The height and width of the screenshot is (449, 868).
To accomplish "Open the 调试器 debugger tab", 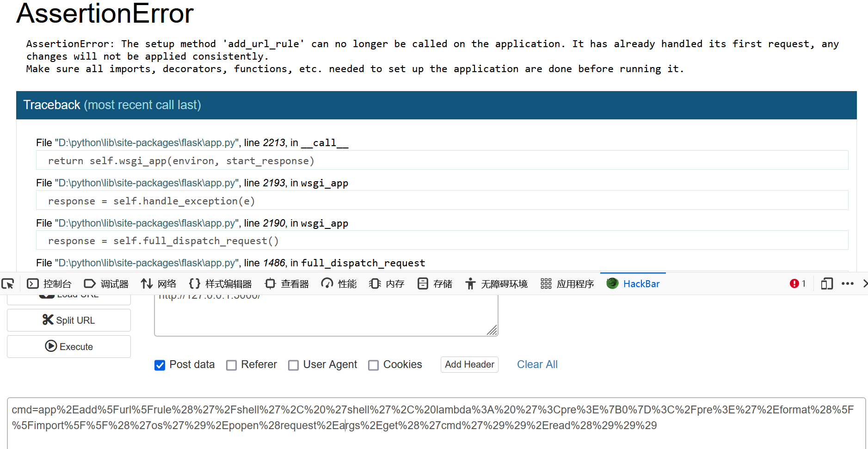I will [x=106, y=283].
